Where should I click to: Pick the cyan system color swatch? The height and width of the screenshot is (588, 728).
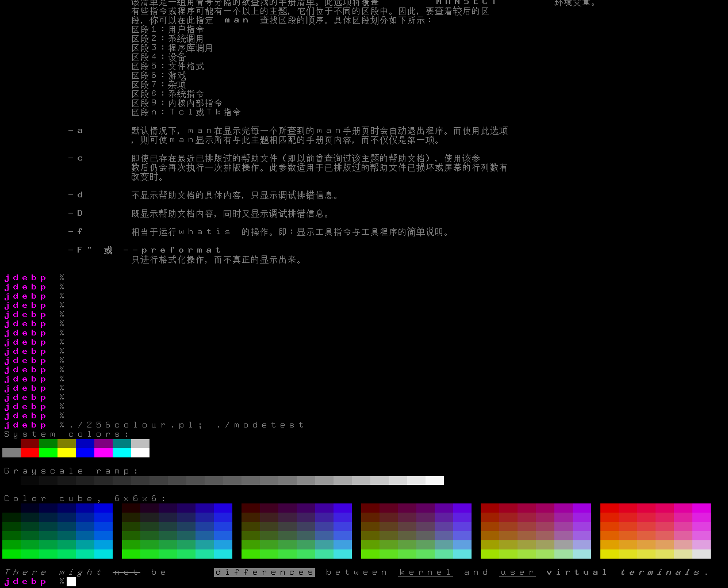(x=122, y=453)
